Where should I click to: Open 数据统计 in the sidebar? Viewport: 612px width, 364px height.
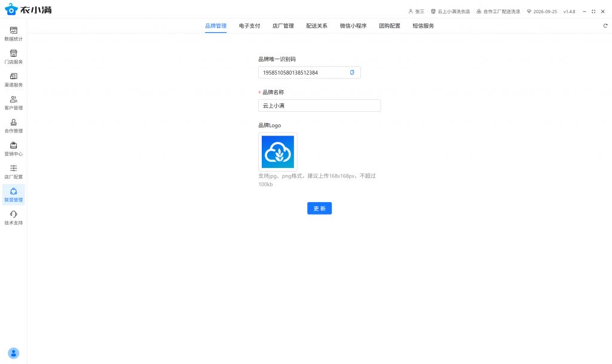[x=13, y=33]
